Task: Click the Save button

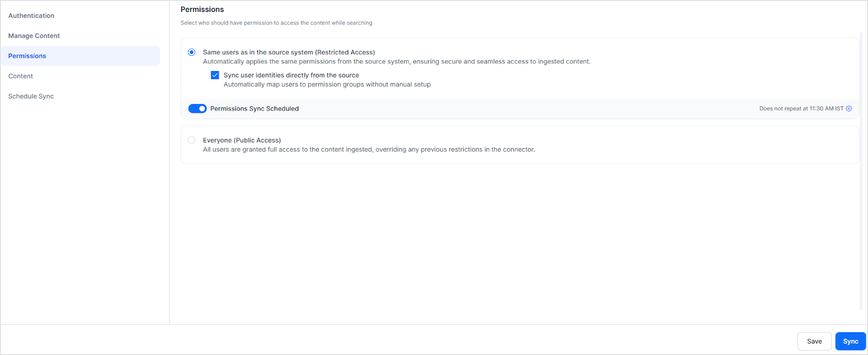Action: point(814,341)
